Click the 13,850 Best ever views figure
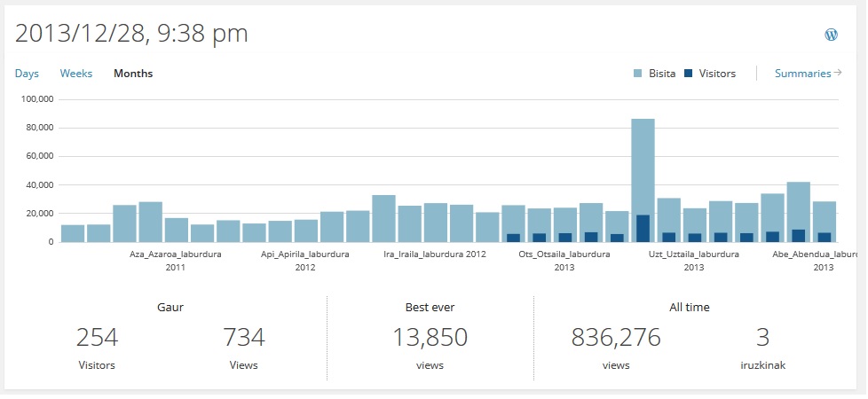Screen dimensions: 868x399 (x=430, y=338)
